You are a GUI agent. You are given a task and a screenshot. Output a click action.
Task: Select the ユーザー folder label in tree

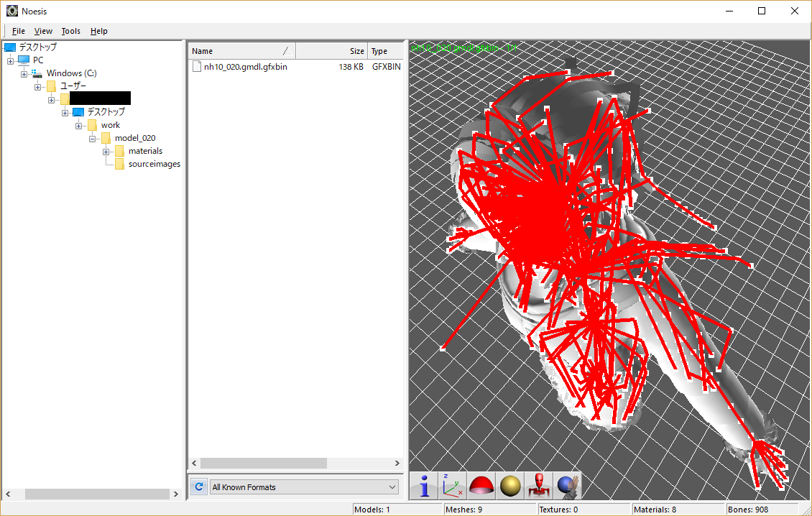[73, 86]
